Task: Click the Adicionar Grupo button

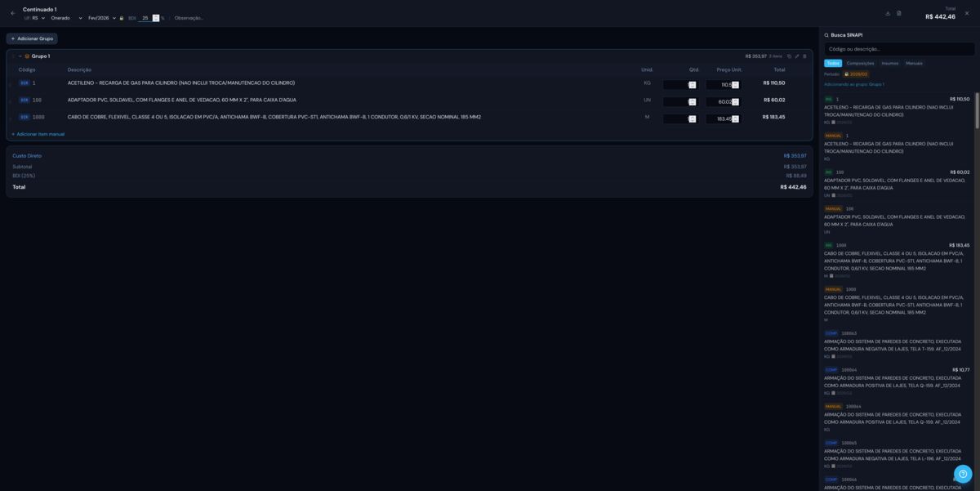Action: (x=32, y=38)
